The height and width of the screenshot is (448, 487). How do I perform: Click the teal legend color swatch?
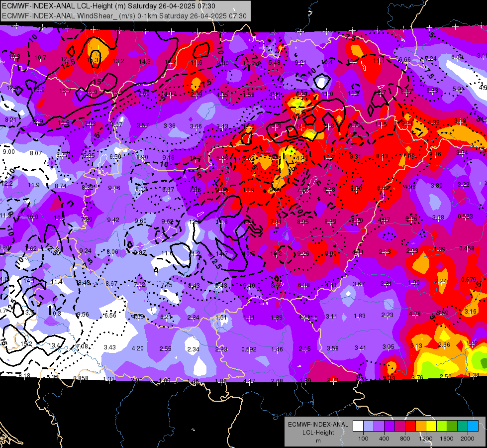tap(463, 426)
